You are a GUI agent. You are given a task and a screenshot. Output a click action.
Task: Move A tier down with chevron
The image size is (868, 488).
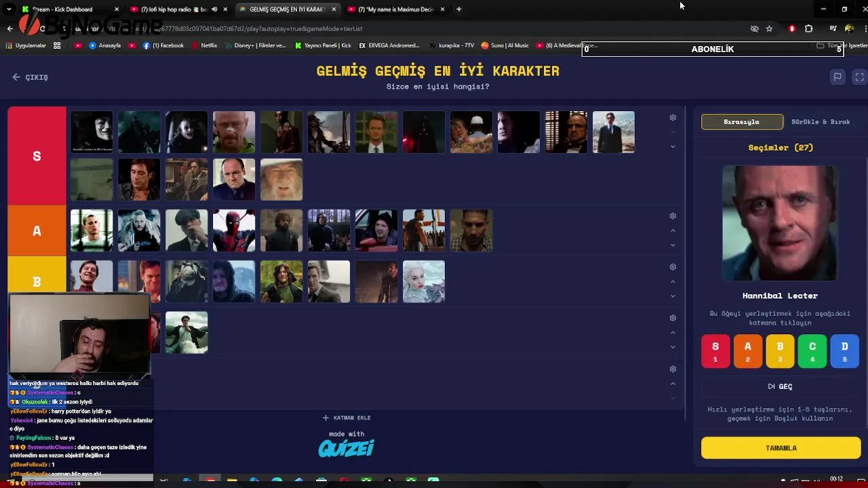[x=673, y=245]
